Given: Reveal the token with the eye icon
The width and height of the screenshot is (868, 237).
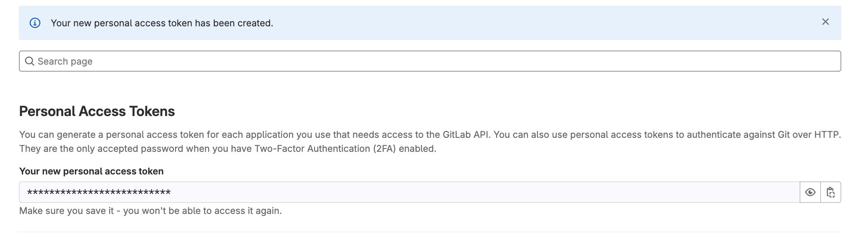Looking at the screenshot, I should 810,192.
